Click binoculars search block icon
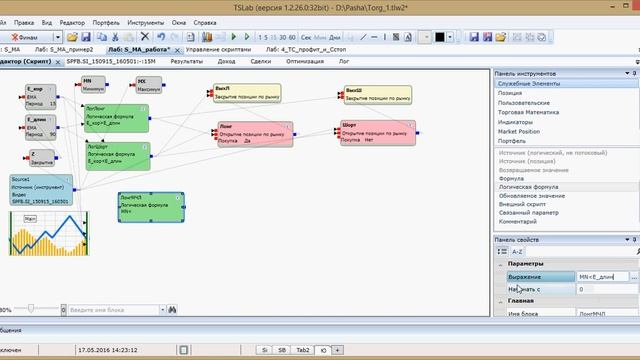Screen dimensions: 640x360 pos(172,310)
